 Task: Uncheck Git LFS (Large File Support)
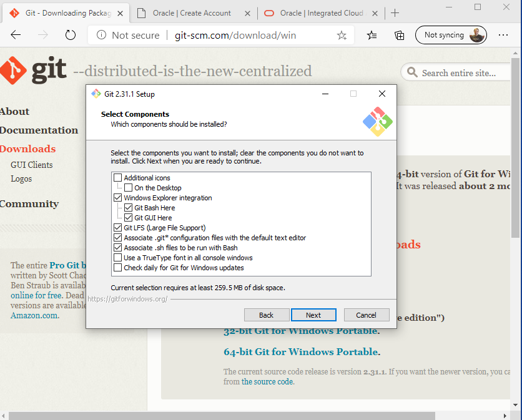(x=118, y=228)
